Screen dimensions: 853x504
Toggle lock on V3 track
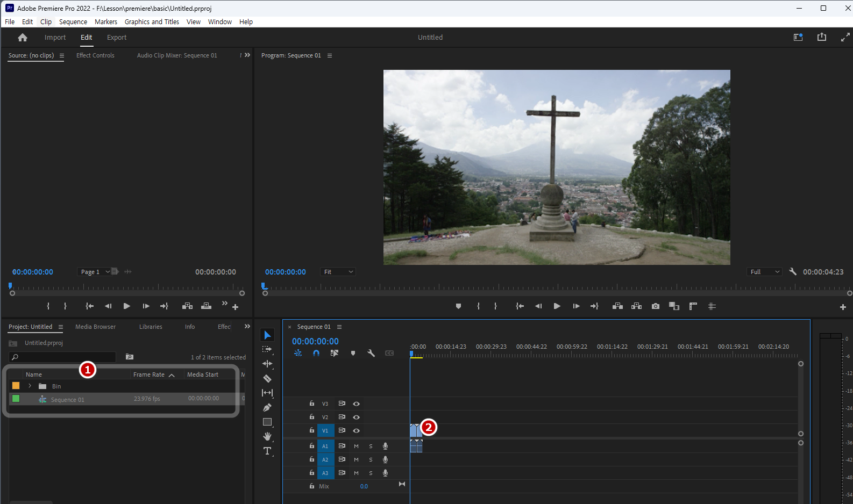click(x=312, y=404)
